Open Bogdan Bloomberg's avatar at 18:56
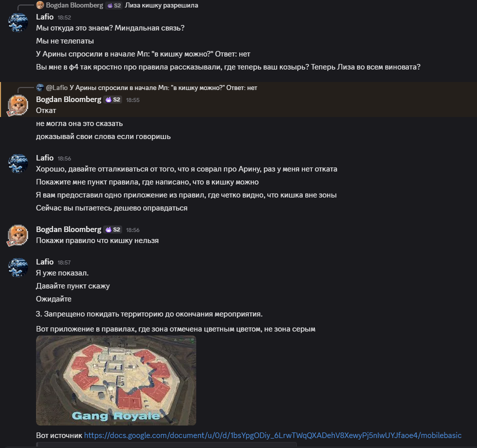Viewport: 477px width, 448px height. 18,235
